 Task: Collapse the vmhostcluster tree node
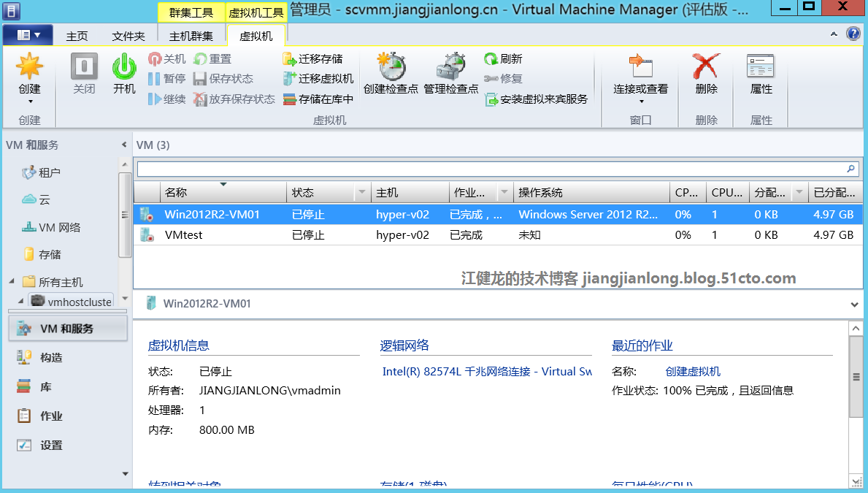[20, 301]
